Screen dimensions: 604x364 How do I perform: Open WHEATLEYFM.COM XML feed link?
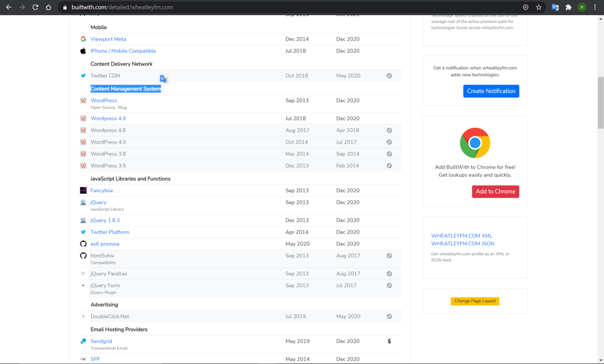coord(462,236)
